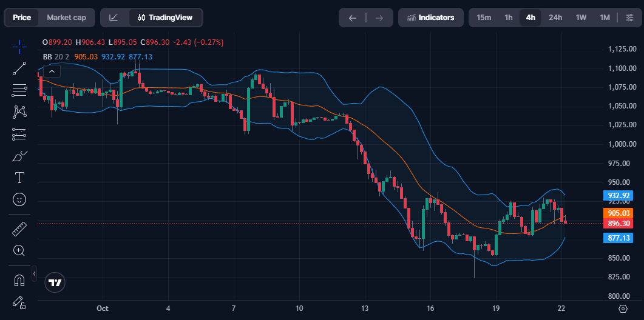
Task: Select the trend line drawing tool
Action: [19, 68]
